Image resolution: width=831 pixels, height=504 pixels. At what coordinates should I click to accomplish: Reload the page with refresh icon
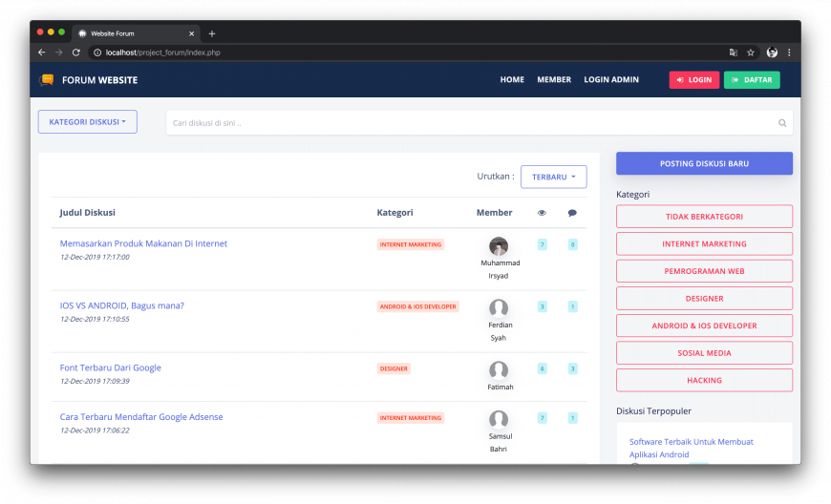click(x=76, y=52)
